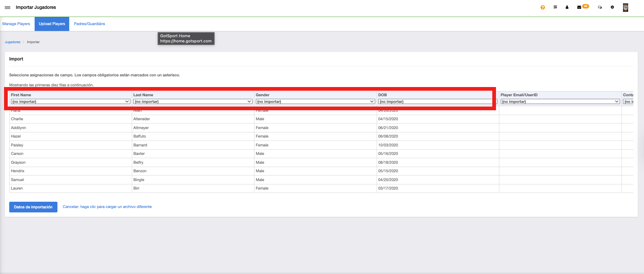Click the Datos de importación button

click(x=33, y=207)
